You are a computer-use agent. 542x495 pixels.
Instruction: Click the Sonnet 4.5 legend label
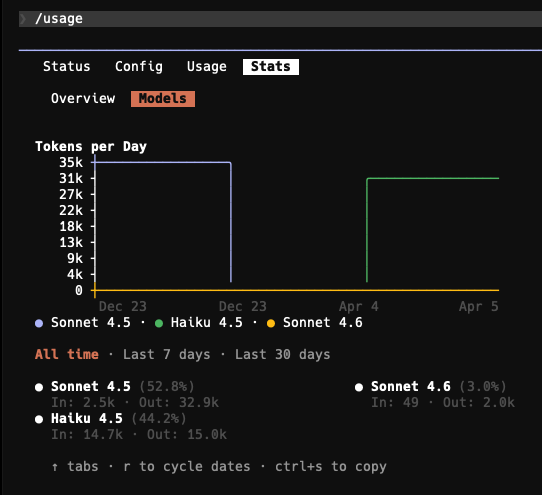(91, 323)
